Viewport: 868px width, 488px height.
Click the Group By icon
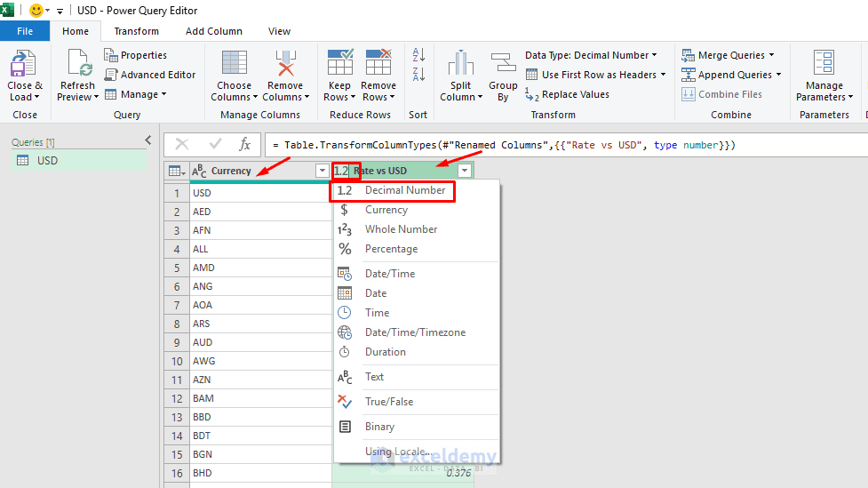[503, 62]
